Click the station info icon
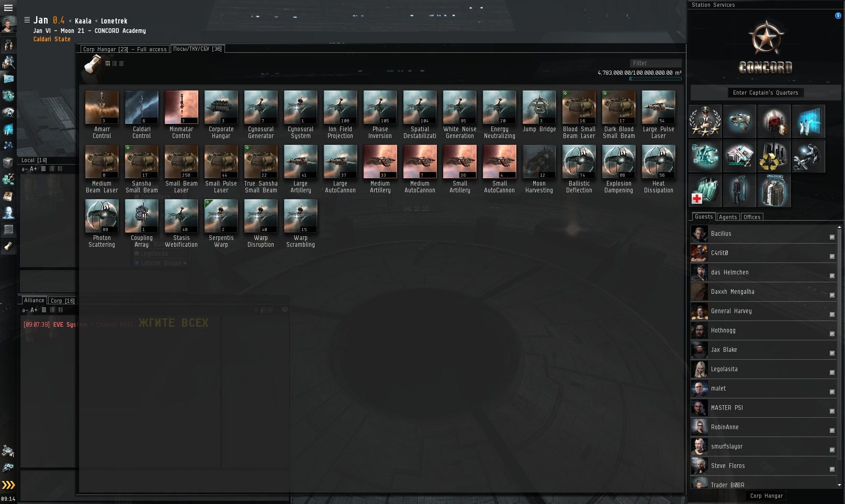Image resolution: width=845 pixels, height=504 pixels. (838, 16)
